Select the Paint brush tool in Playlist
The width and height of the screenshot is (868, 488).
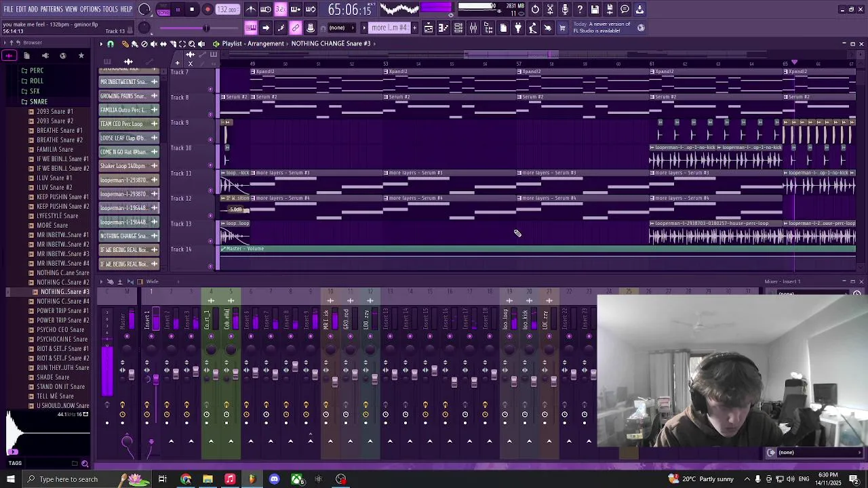(134, 44)
